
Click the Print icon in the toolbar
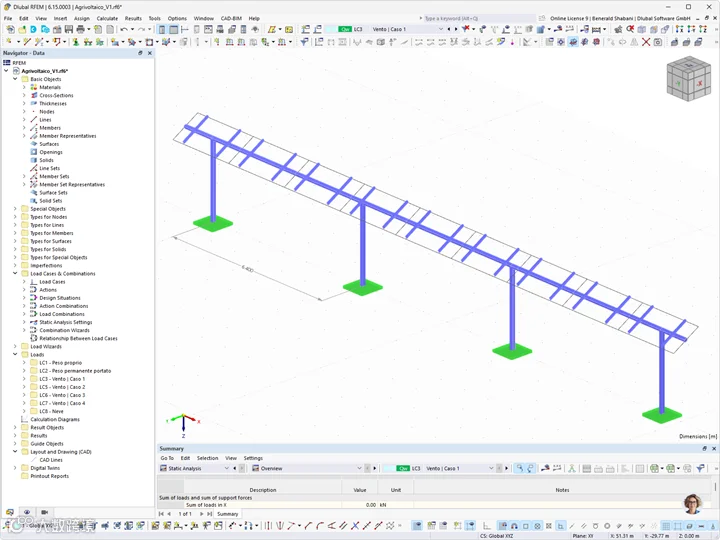click(x=80, y=29)
